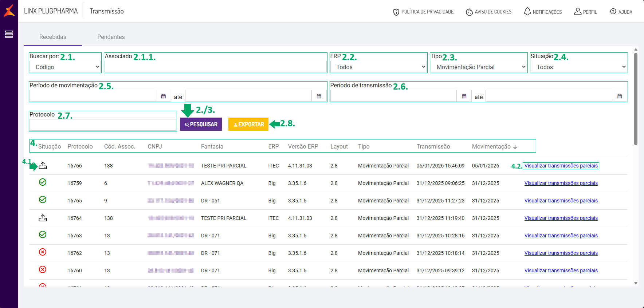Click red error status for protocol 16762
Screen dimensions: 644x308
point(43,252)
